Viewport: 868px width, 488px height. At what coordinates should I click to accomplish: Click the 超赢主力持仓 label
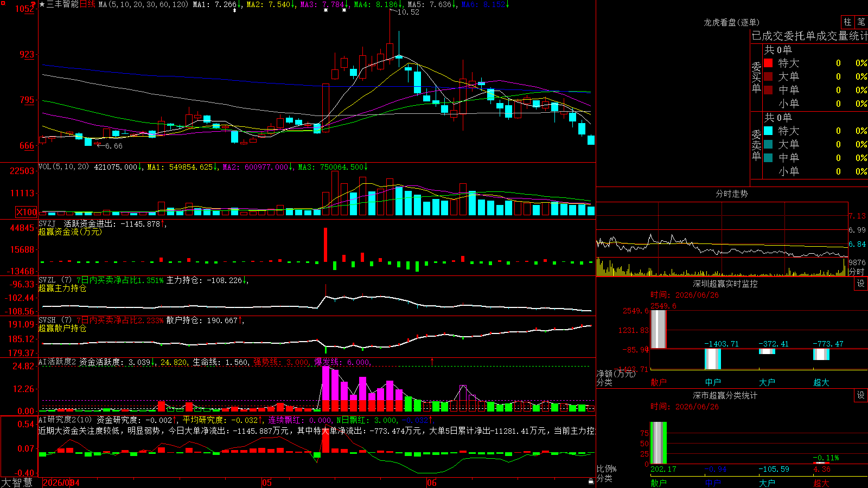coord(62,288)
